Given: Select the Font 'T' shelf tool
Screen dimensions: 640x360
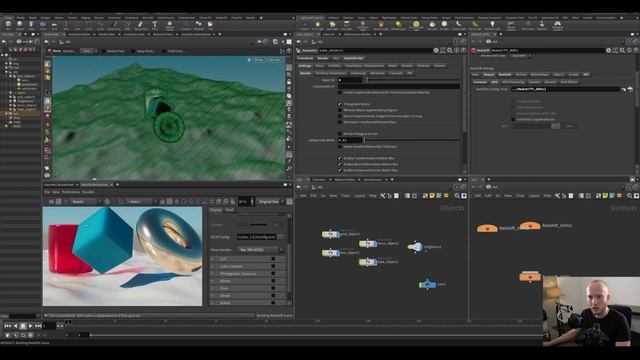Looking at the screenshot, I should pos(155,25).
